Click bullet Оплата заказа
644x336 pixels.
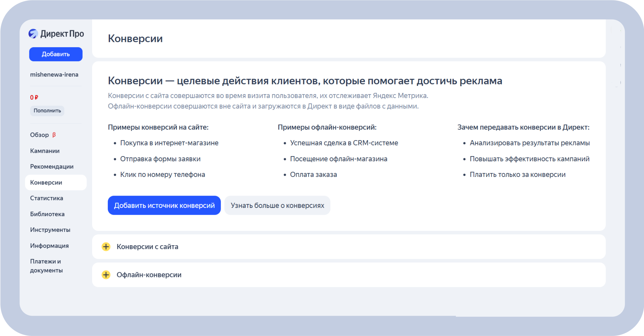point(314,175)
